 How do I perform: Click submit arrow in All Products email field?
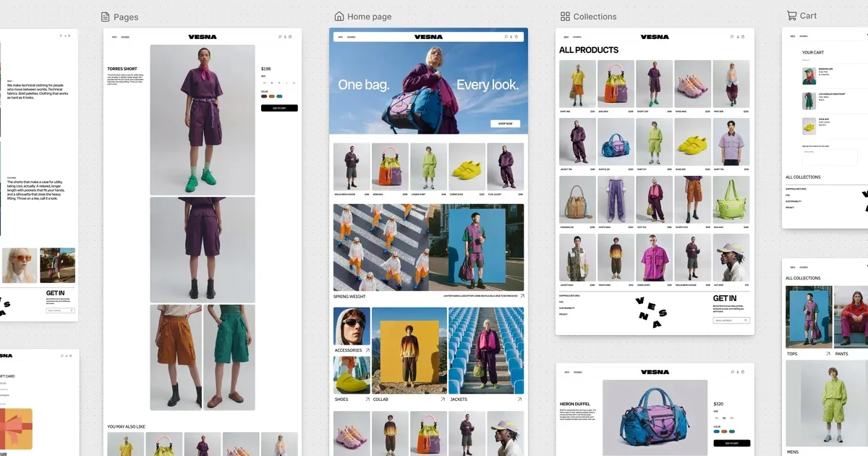(746, 320)
